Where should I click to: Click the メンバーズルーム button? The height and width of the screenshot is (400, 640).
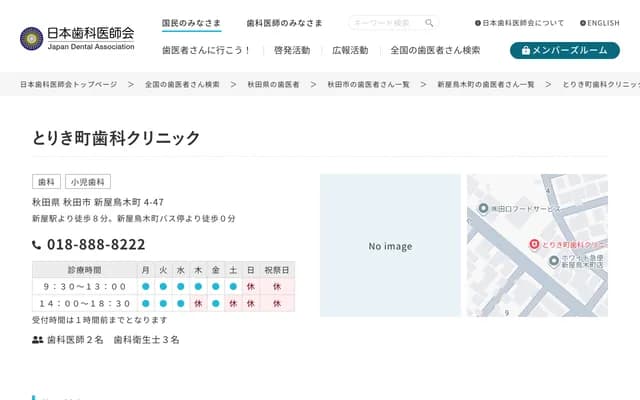point(564,50)
